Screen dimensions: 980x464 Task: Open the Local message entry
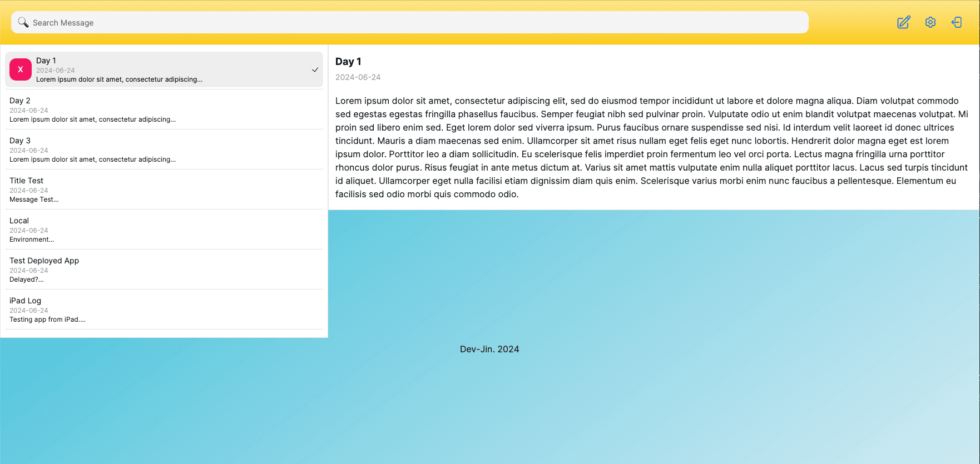[164, 229]
